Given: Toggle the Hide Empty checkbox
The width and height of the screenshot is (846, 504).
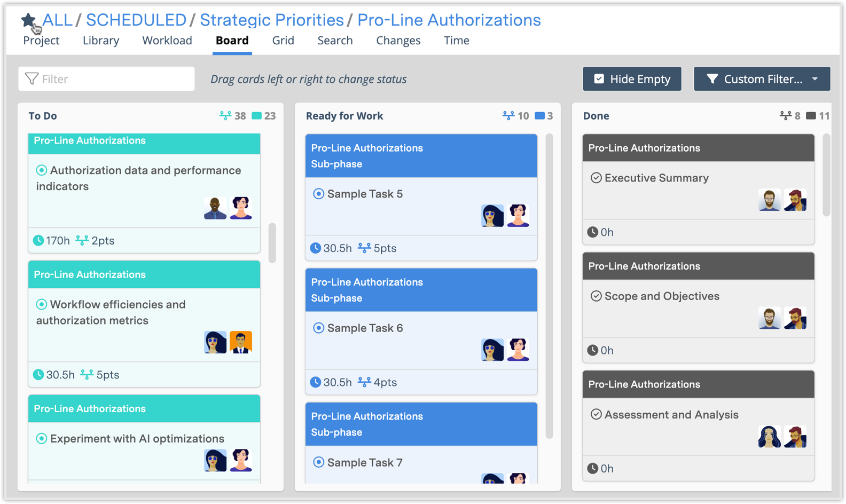Looking at the screenshot, I should (x=599, y=79).
